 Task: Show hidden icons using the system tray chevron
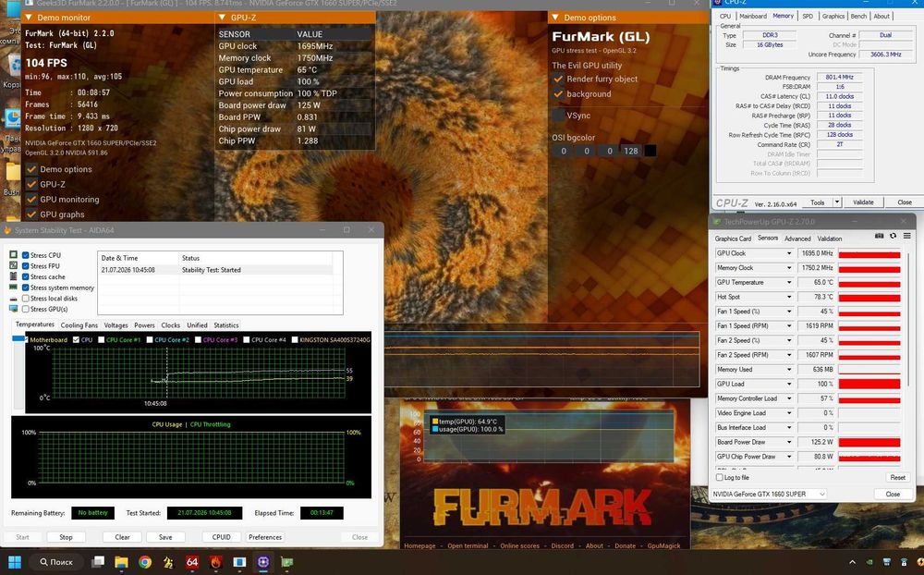pos(852,562)
